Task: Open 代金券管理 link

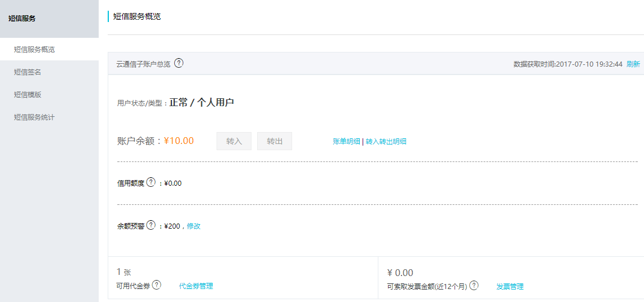Action: click(196, 286)
